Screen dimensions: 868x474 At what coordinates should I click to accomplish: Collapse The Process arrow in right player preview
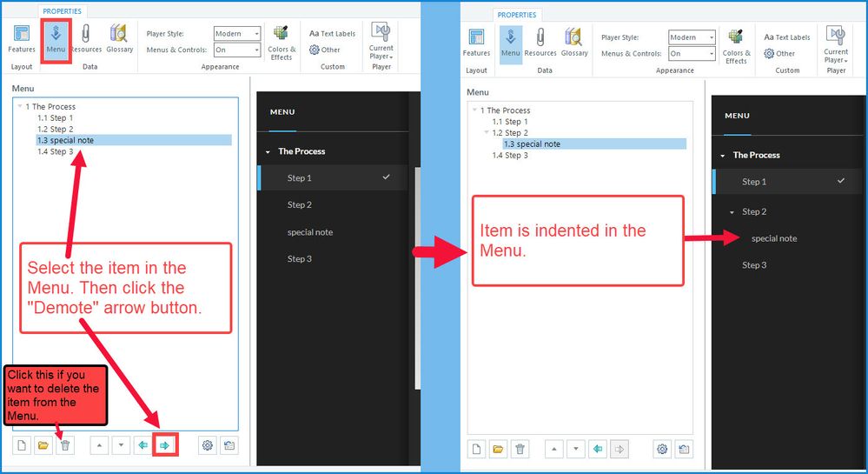pos(722,156)
